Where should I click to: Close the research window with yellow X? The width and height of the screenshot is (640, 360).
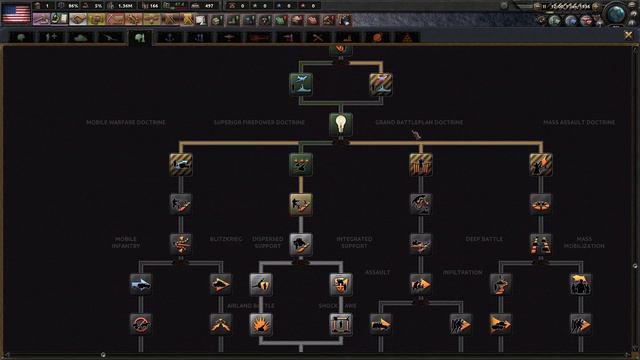tap(629, 36)
